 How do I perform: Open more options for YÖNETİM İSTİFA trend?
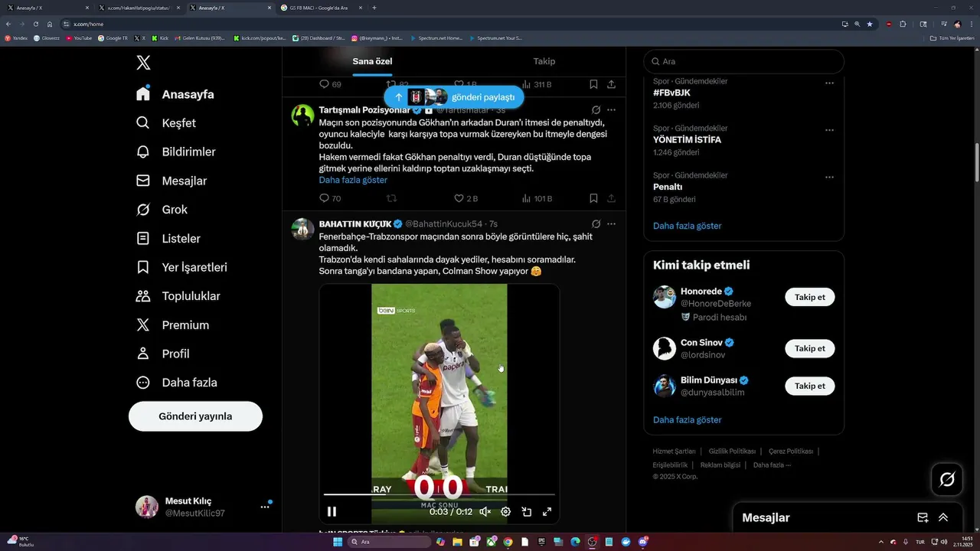[829, 130]
